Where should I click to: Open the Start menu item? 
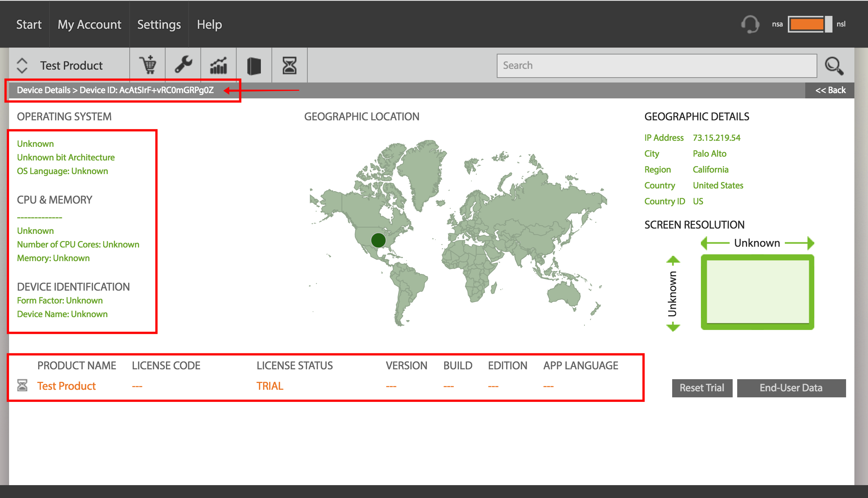(29, 24)
